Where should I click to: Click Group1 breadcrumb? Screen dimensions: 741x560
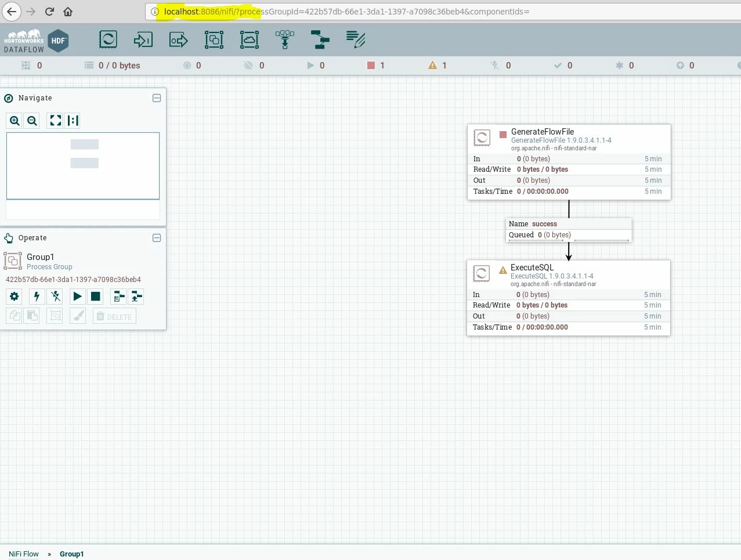point(72,554)
